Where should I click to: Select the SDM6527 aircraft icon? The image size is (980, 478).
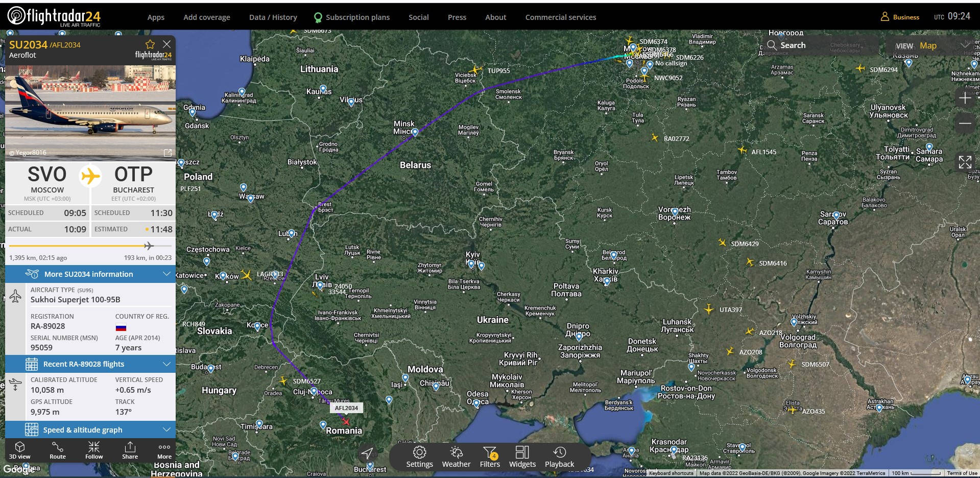coord(283,380)
